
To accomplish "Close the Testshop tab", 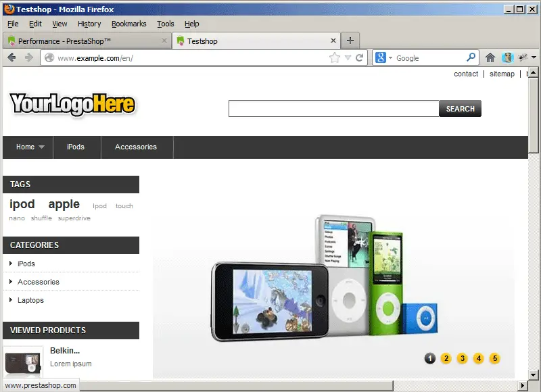I will [333, 41].
